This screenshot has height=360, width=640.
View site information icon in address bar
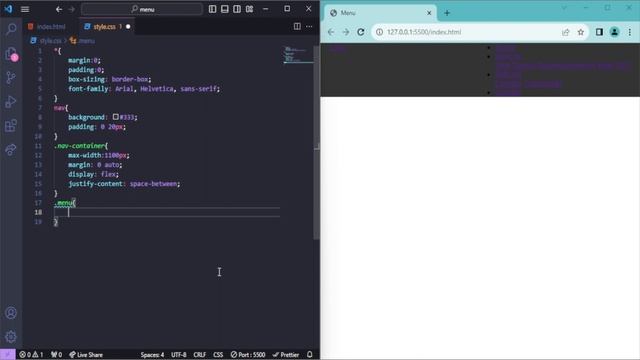tap(379, 32)
